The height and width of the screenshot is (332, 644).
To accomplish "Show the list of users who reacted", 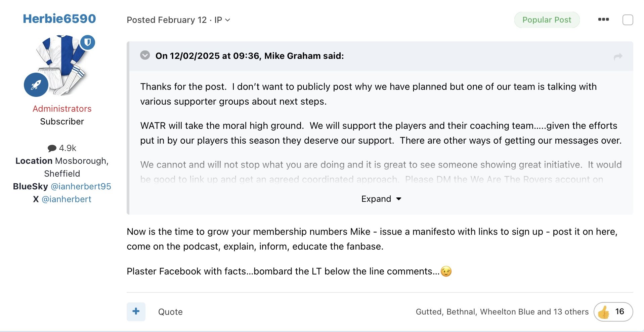I will coord(502,312).
